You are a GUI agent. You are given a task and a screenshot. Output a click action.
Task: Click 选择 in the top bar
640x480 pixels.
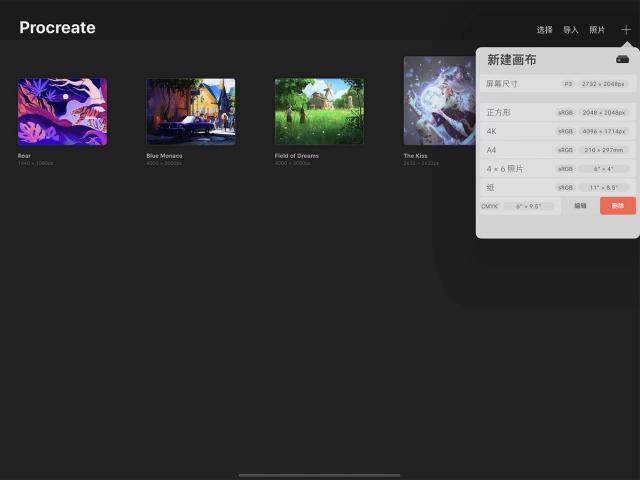[544, 30]
